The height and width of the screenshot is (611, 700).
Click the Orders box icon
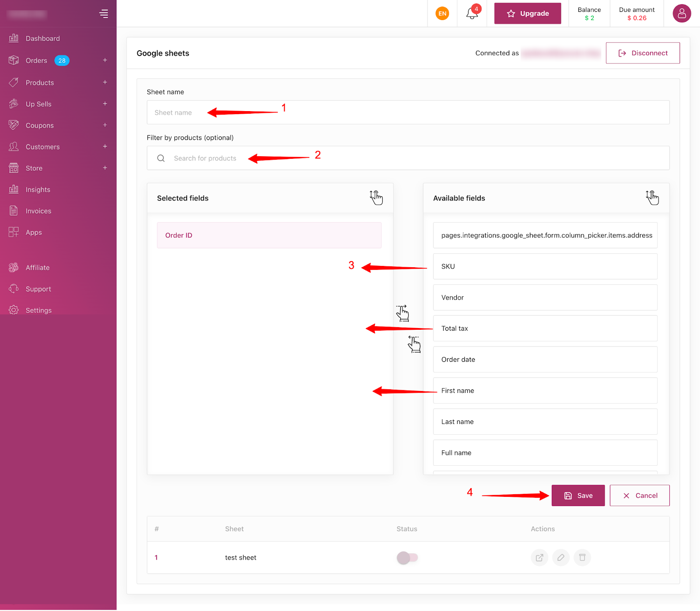14,60
